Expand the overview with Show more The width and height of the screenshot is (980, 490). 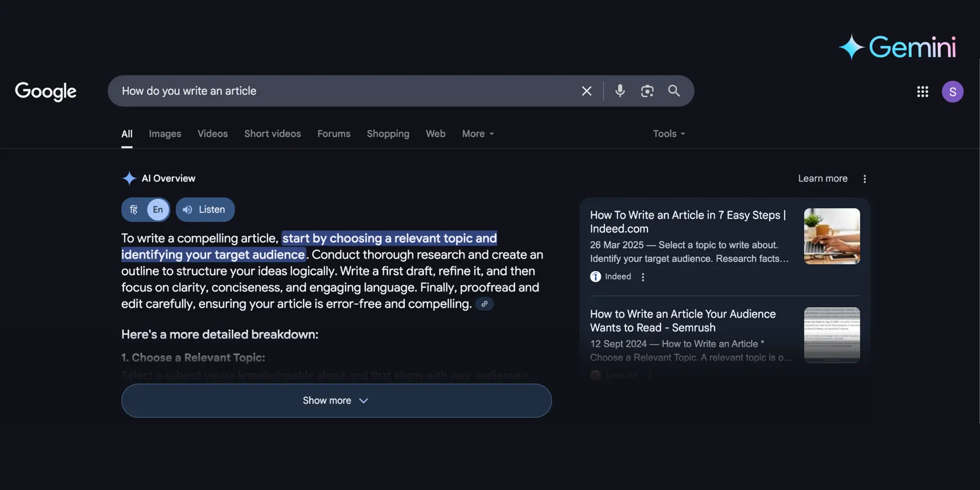pyautogui.click(x=336, y=401)
